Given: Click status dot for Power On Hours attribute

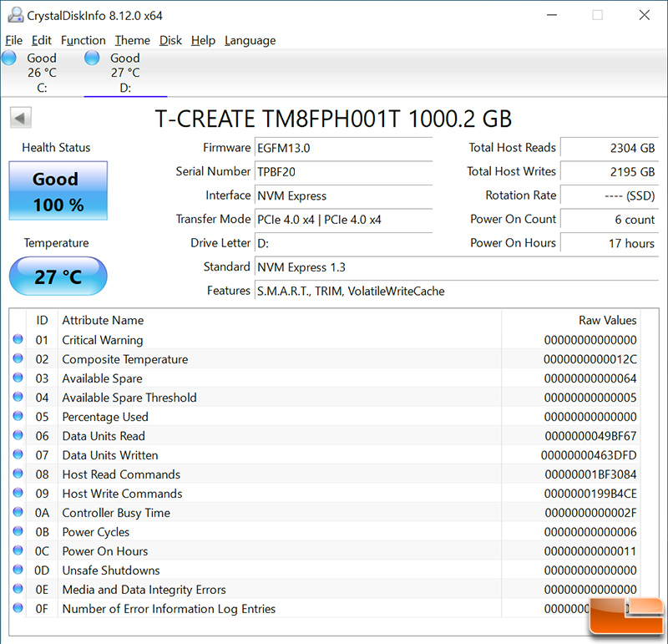Looking at the screenshot, I should 18,550.
